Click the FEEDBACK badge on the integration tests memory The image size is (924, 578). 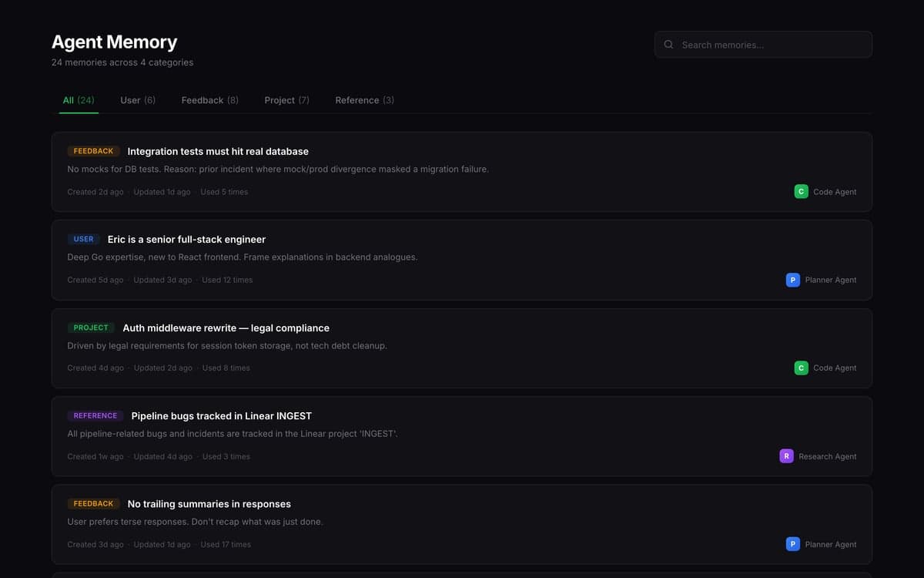tap(92, 150)
